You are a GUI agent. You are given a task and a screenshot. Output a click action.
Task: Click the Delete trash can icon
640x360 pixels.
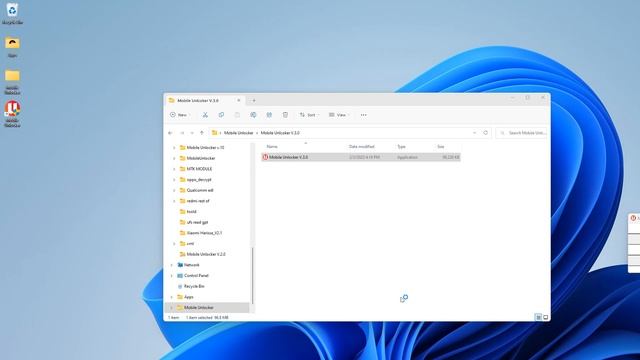[285, 115]
